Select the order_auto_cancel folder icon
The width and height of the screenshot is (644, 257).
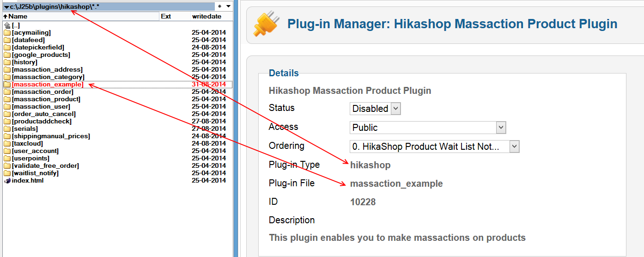pyautogui.click(x=7, y=114)
